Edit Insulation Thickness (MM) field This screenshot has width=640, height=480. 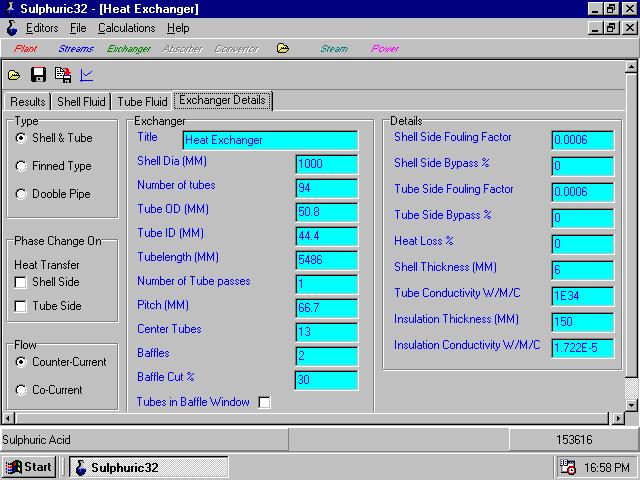pos(582,322)
